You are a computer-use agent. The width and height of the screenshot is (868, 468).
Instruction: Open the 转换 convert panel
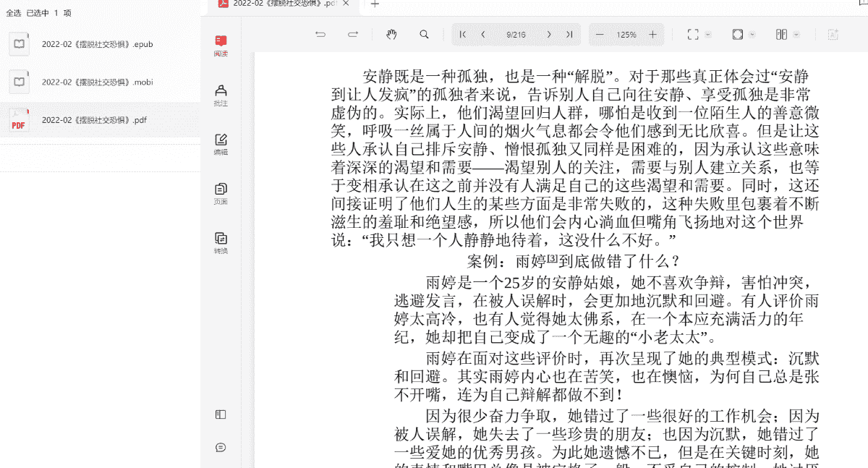coord(221,243)
